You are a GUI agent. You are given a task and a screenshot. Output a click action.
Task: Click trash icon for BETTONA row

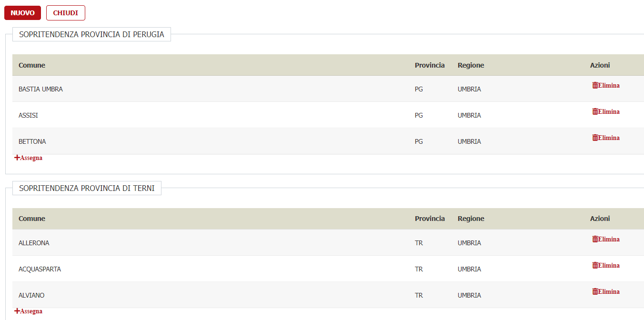(595, 138)
